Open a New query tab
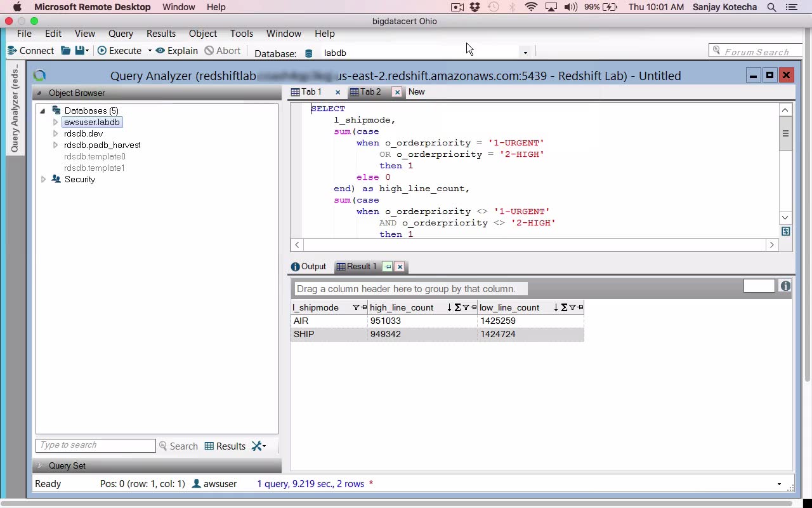The height and width of the screenshot is (508, 812). pos(416,92)
